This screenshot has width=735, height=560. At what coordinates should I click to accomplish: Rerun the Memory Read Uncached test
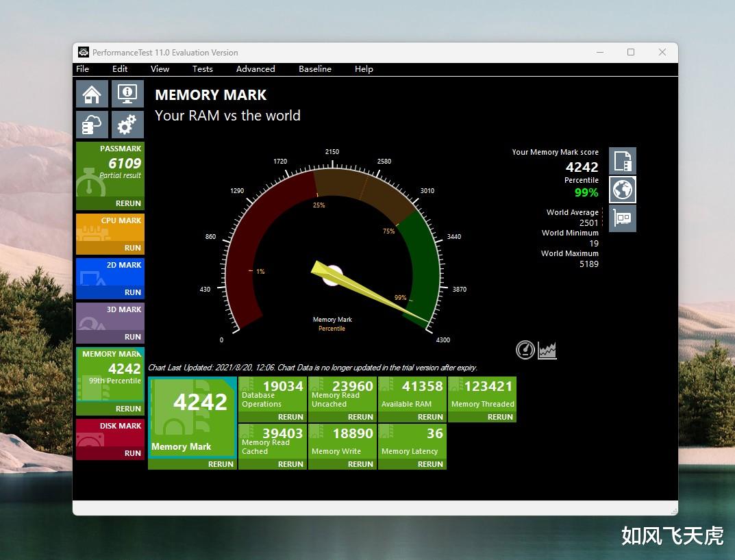click(x=360, y=417)
